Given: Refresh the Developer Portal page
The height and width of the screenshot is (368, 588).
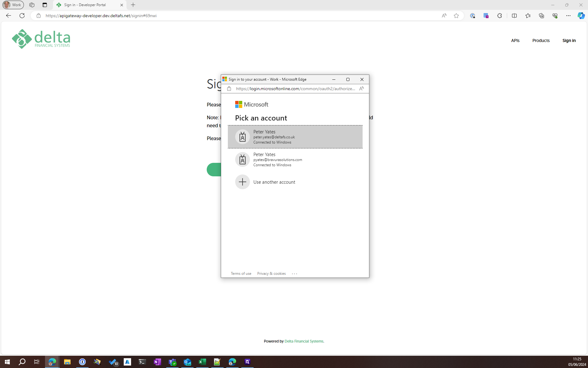Looking at the screenshot, I should click(x=22, y=16).
